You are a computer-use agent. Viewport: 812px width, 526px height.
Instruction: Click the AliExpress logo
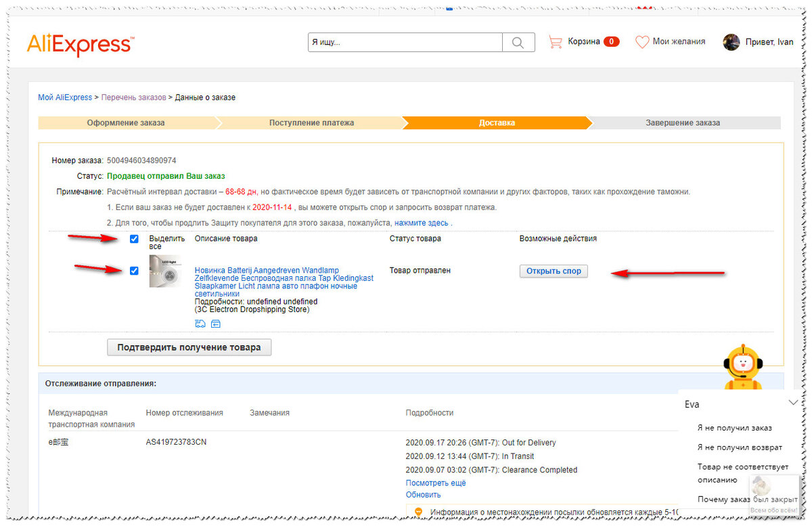pyautogui.click(x=80, y=44)
